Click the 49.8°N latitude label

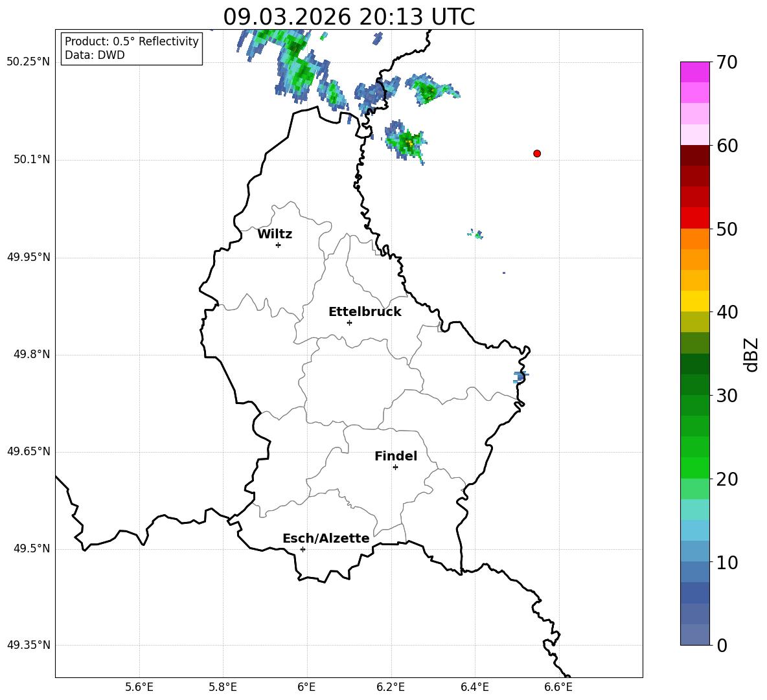(32, 354)
